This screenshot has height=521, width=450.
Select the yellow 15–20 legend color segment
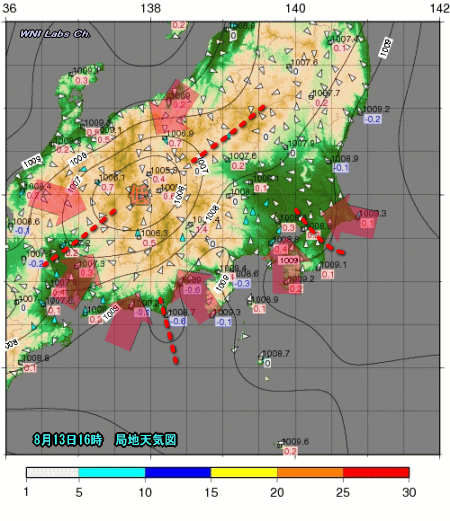coord(244,472)
